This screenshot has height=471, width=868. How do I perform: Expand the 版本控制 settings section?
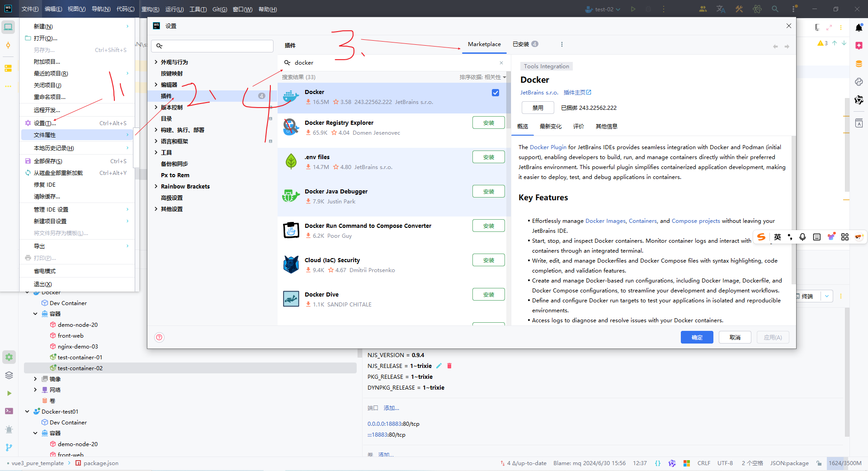[156, 107]
